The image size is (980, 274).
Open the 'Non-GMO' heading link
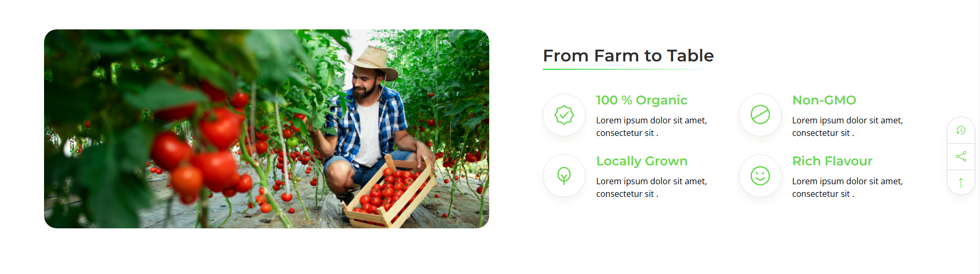824,100
